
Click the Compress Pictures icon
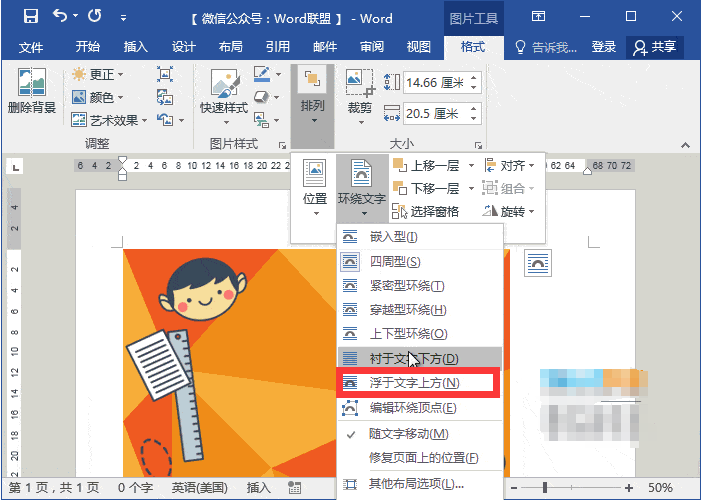[165, 74]
